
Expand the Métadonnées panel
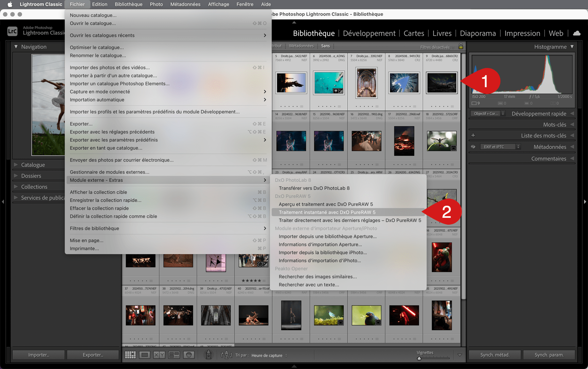(572, 147)
